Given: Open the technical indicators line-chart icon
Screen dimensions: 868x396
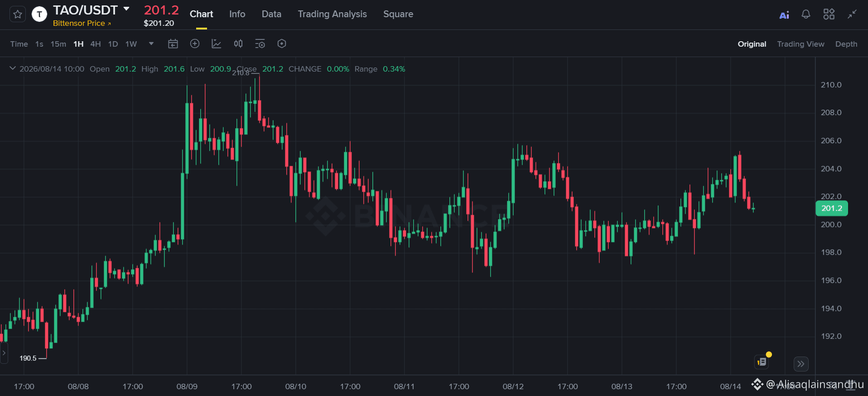Looking at the screenshot, I should pyautogui.click(x=217, y=44).
